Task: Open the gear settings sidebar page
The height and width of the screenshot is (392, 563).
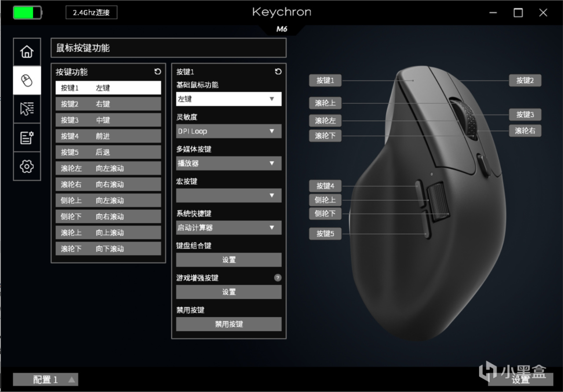Action: pyautogui.click(x=27, y=166)
